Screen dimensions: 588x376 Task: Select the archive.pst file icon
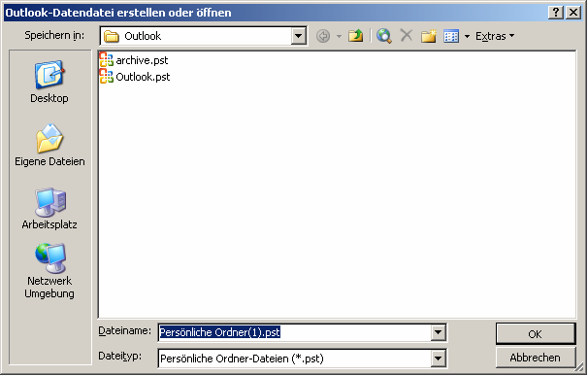[x=107, y=59]
